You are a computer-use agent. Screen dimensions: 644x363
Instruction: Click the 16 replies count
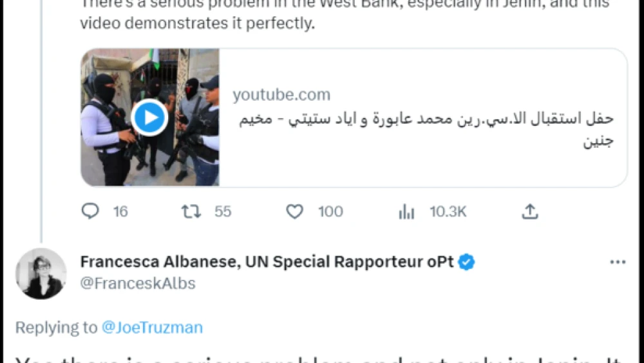coord(120,211)
